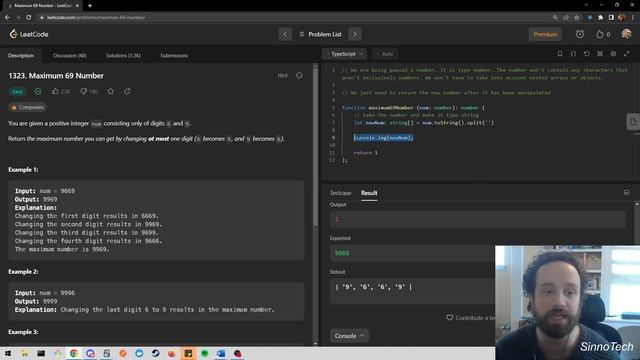
Task: Open the tab search chevron dropdown
Action: [586, 5]
